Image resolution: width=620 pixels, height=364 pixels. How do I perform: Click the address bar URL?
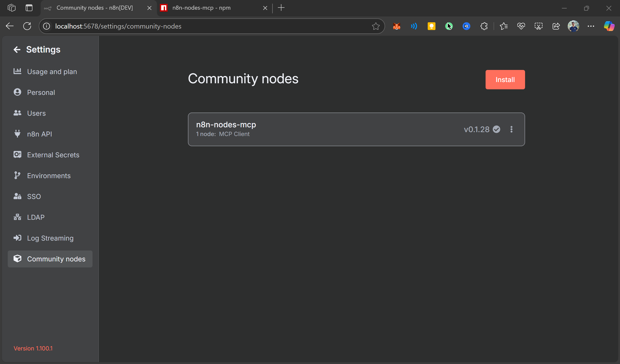(x=118, y=26)
